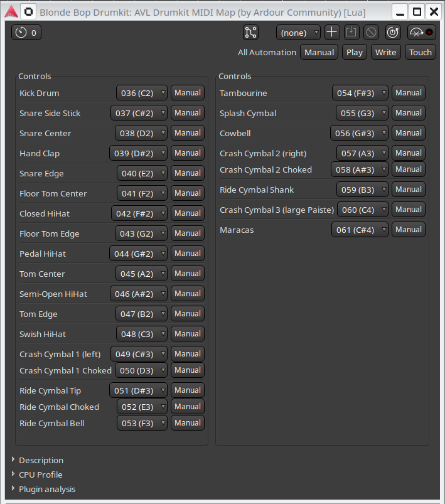Click the Ardour logo in title bar

tap(11, 11)
